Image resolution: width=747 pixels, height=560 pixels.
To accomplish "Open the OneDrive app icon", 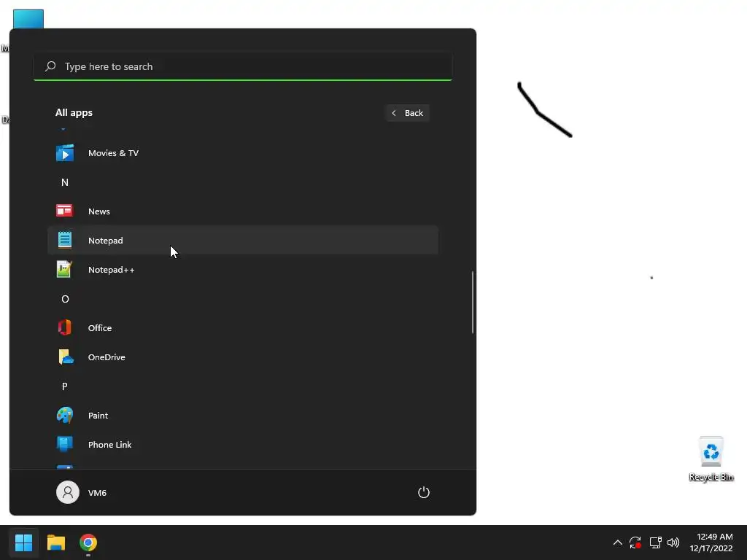I will 66,357.
